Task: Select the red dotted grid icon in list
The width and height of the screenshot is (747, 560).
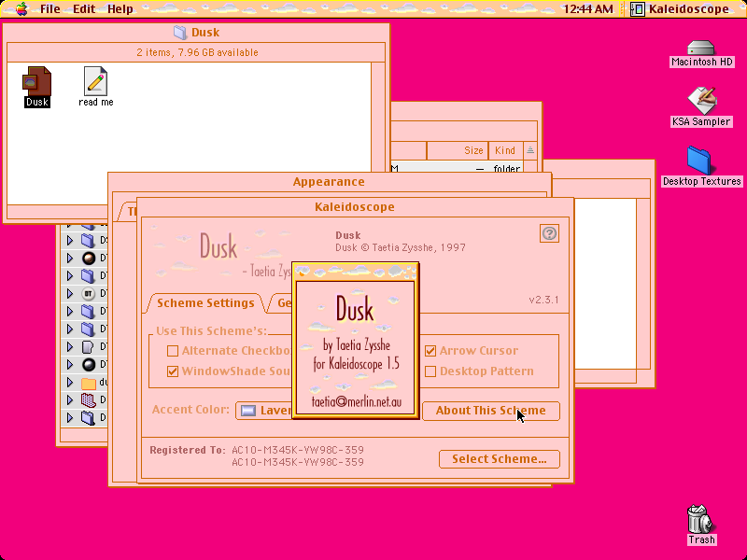Action: pyautogui.click(x=89, y=400)
